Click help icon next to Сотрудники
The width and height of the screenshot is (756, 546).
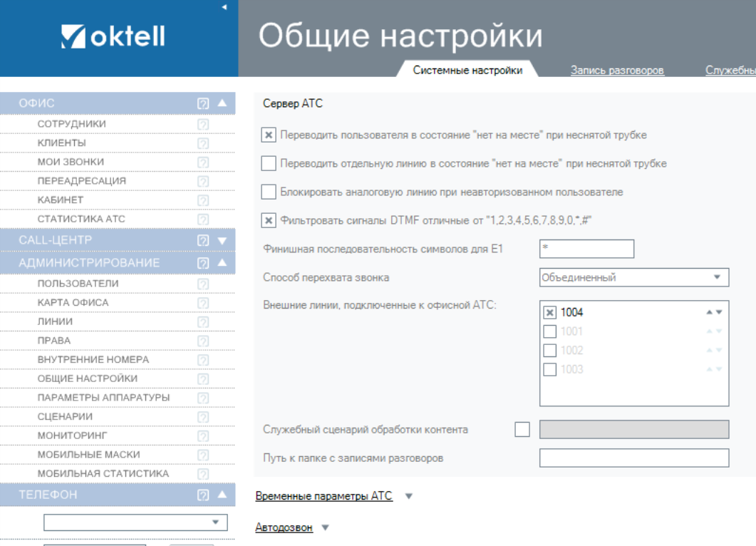click(x=203, y=125)
